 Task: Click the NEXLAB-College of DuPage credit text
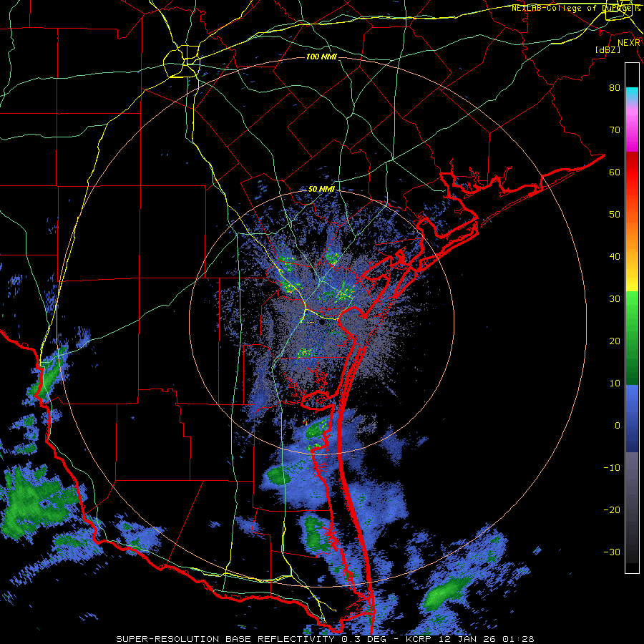click(x=576, y=8)
